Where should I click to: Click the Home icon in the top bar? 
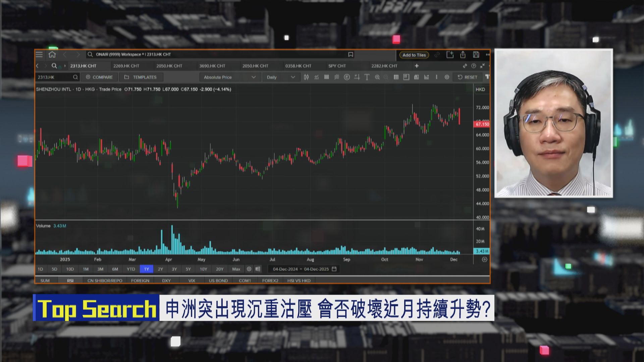coord(52,54)
